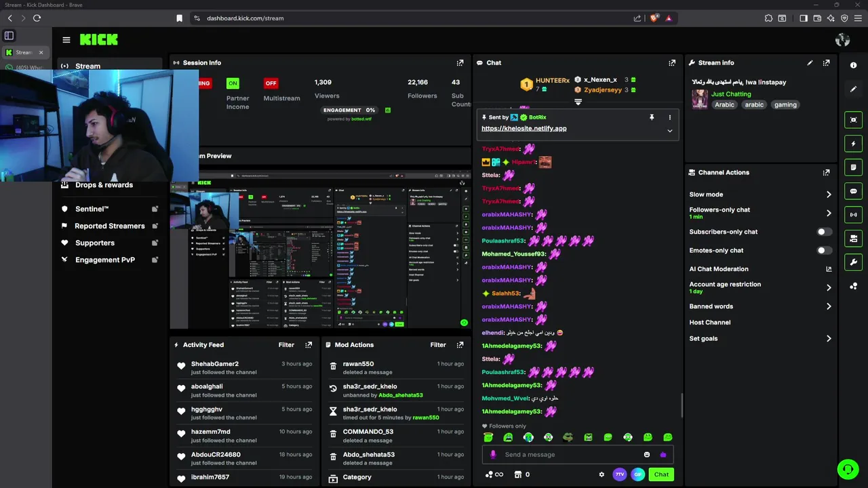Pop out the Stream info panel
Screen dimensions: 868x488
tap(826, 62)
